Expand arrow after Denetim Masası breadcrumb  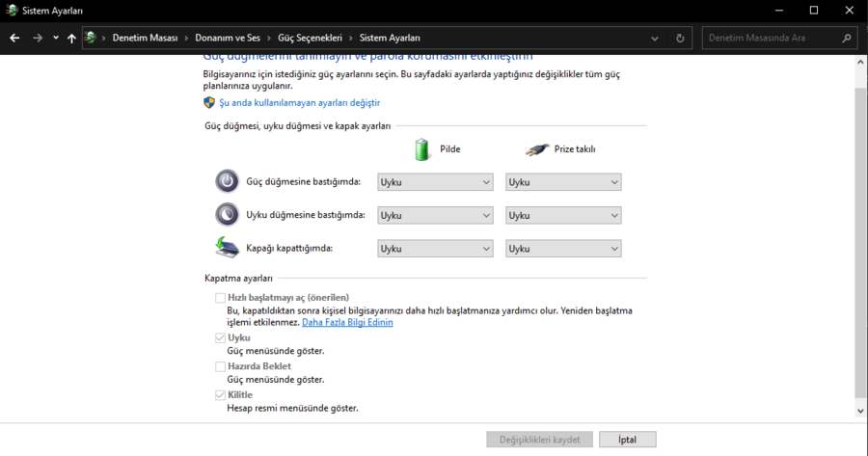tap(186, 39)
